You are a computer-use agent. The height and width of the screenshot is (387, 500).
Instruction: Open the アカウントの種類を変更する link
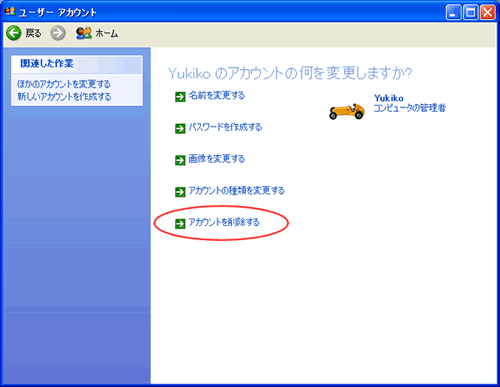click(237, 190)
